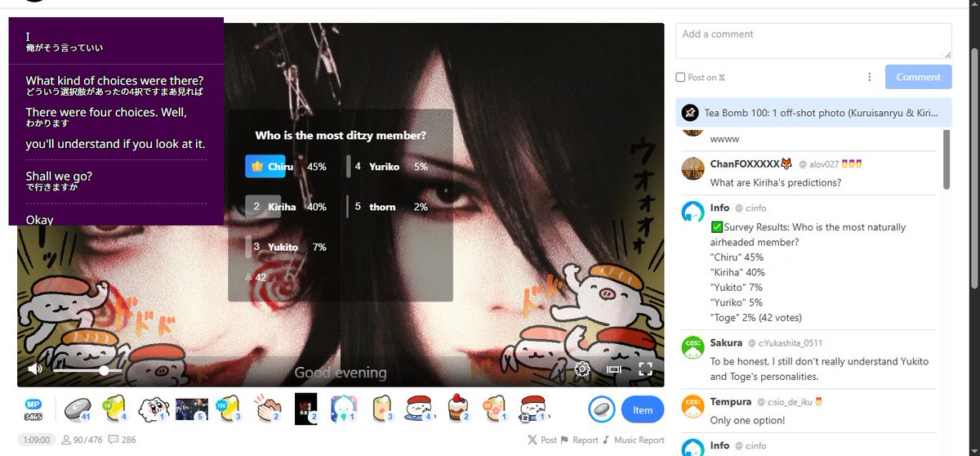Send the teal ghost character item

(x=343, y=408)
